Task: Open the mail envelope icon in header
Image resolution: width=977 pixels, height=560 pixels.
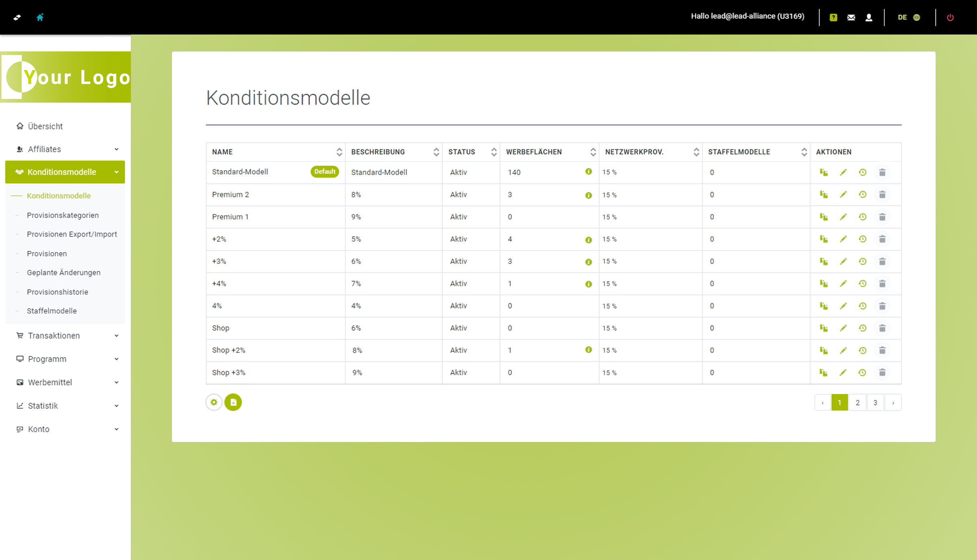Action: 851,17
